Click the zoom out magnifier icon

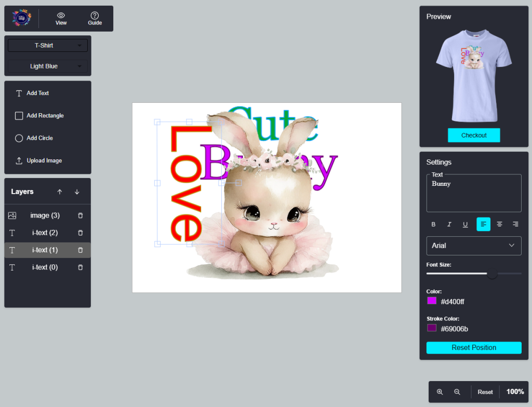pos(457,392)
